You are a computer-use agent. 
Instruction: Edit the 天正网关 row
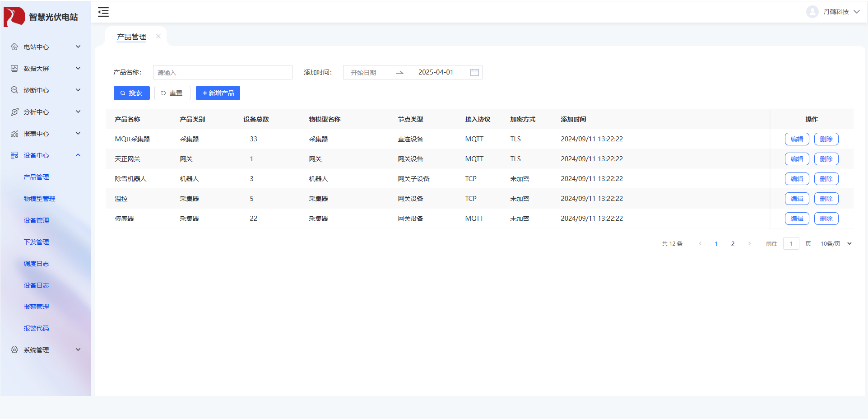click(x=797, y=159)
